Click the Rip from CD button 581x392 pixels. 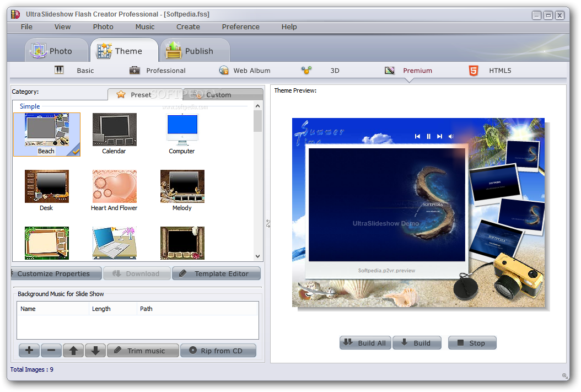point(218,351)
